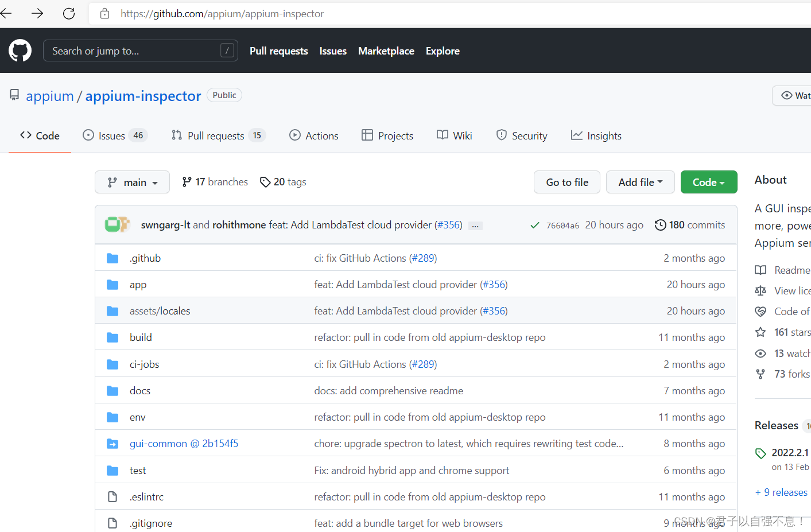Open gui-common @ 2b154f5 submodule link
This screenshot has height=532, width=811.
click(x=184, y=444)
